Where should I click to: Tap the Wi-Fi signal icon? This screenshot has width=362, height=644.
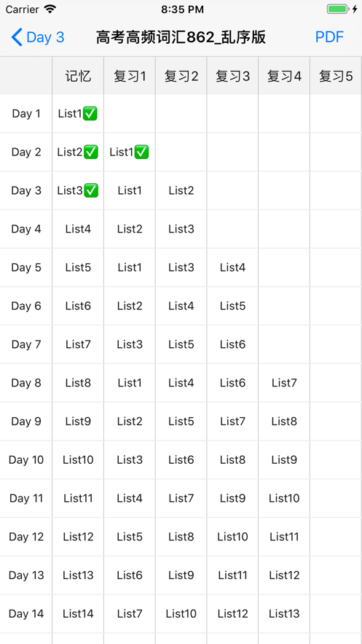(50, 9)
